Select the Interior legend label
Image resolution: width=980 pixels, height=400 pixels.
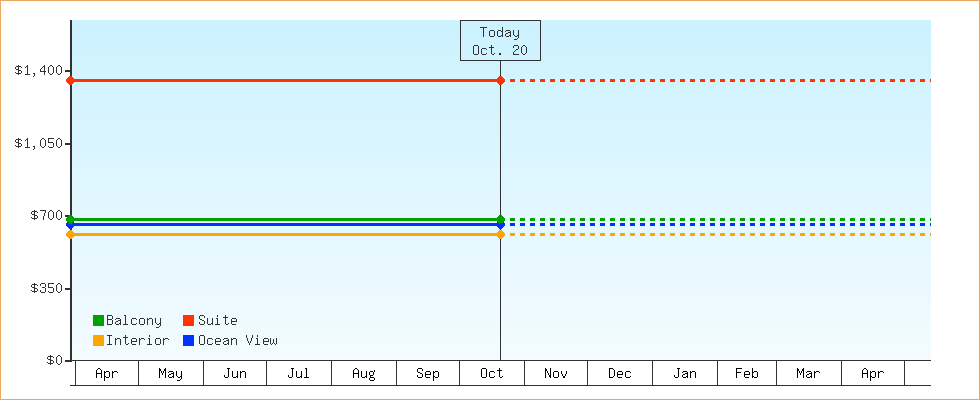click(x=137, y=340)
